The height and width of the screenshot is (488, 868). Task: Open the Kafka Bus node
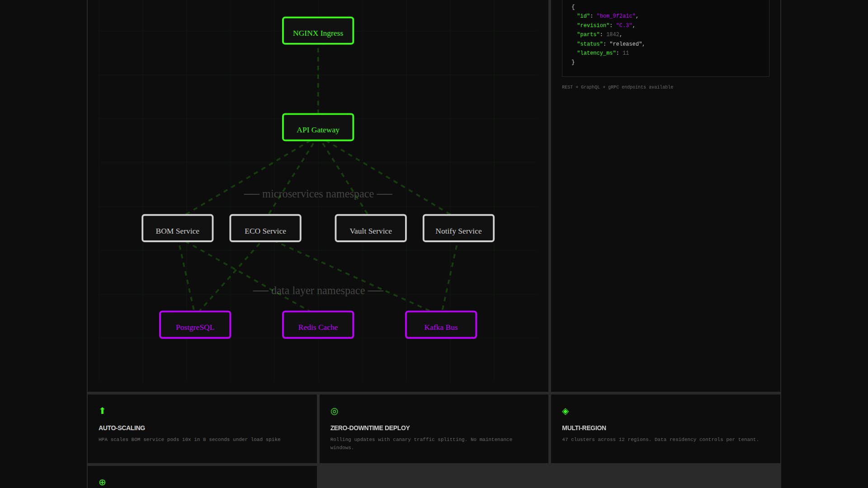(x=441, y=324)
